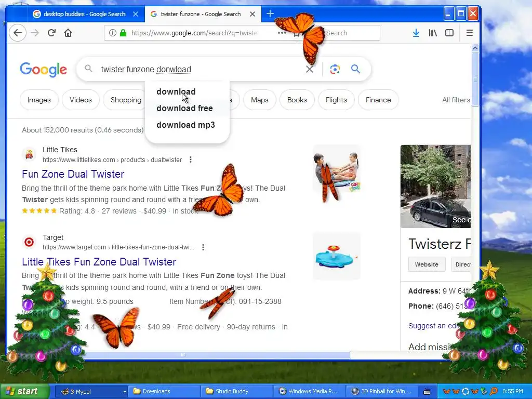Image resolution: width=532 pixels, height=399 pixels.
Task: Toggle the sidebar view icon
Action: point(449,33)
